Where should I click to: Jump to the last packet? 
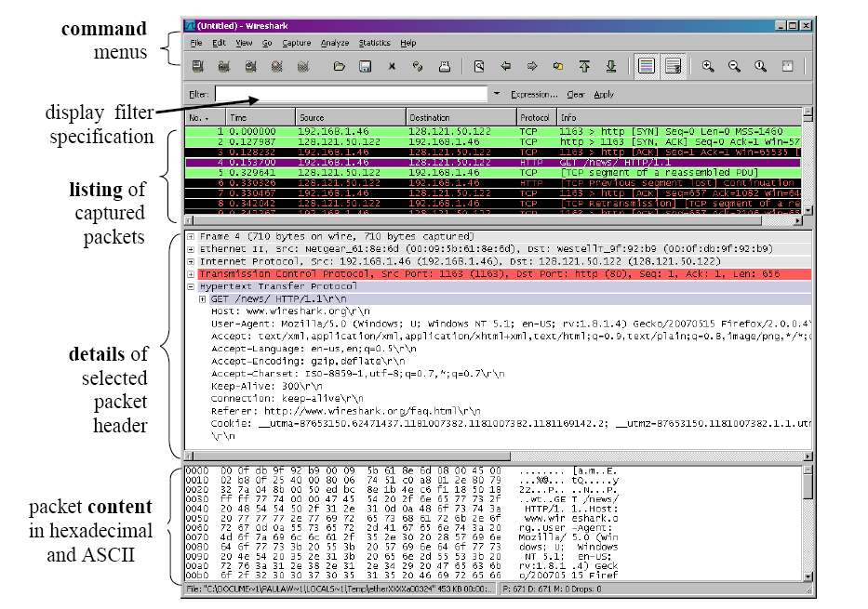click(x=610, y=66)
